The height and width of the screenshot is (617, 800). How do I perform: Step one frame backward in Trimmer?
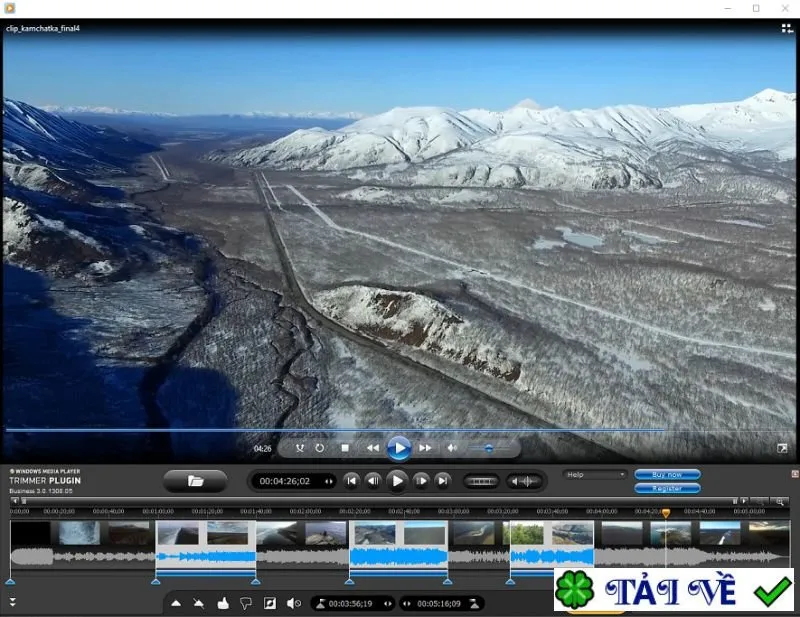[x=373, y=481]
